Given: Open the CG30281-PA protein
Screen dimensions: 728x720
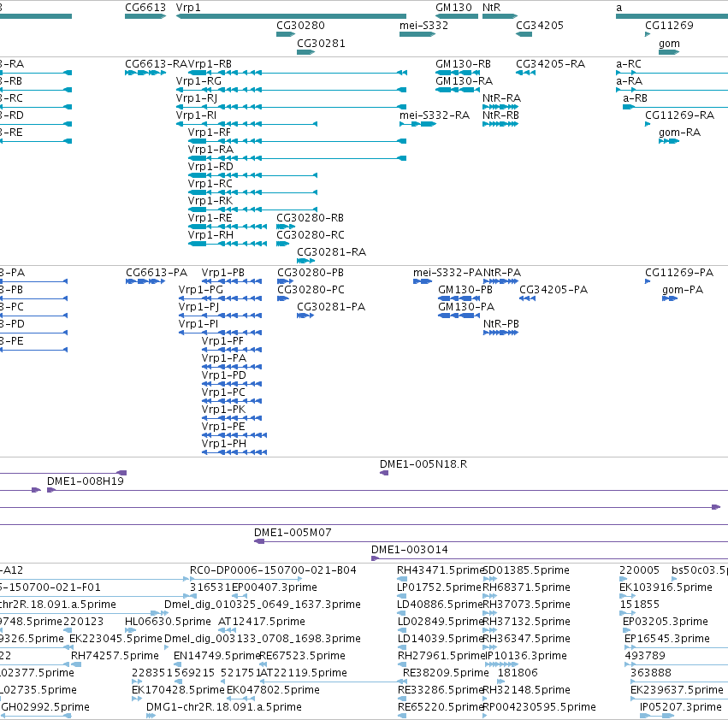Looking at the screenshot, I should coord(330,307).
